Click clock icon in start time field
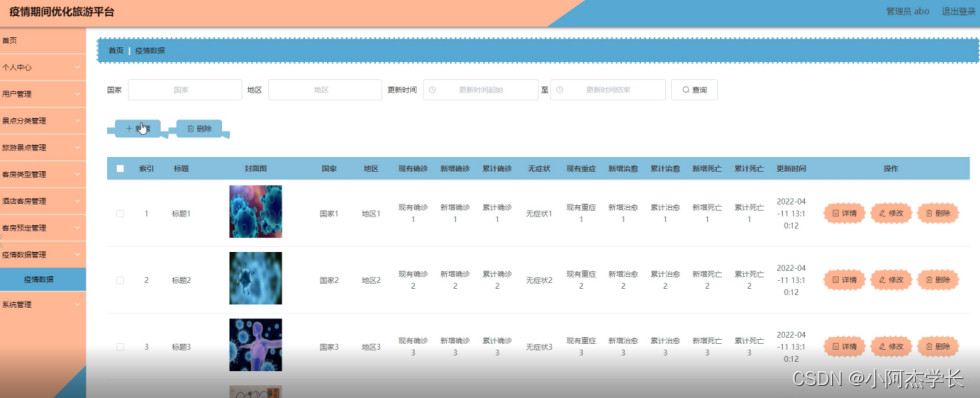 (432, 90)
